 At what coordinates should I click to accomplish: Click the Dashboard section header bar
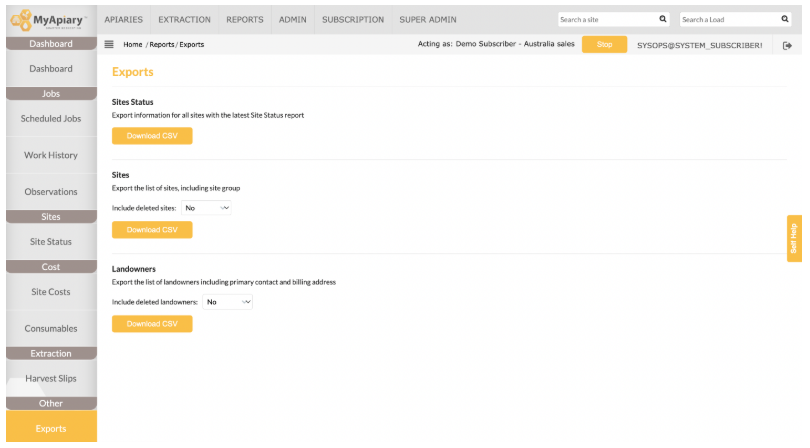(x=51, y=44)
